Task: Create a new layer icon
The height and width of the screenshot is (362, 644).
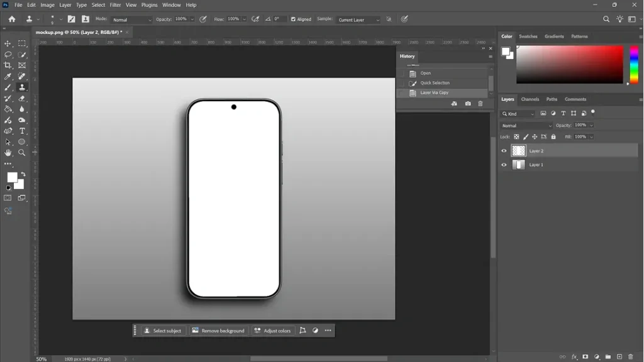Action: pyautogui.click(x=619, y=357)
